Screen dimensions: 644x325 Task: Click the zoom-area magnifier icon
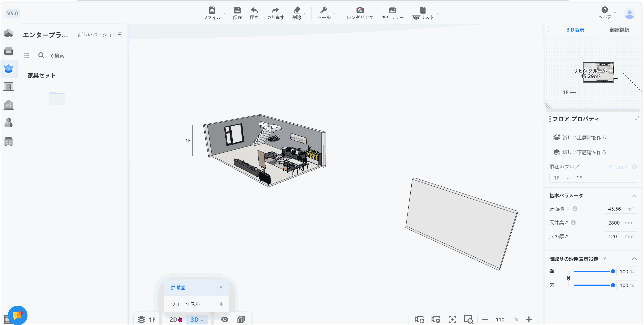469,319
